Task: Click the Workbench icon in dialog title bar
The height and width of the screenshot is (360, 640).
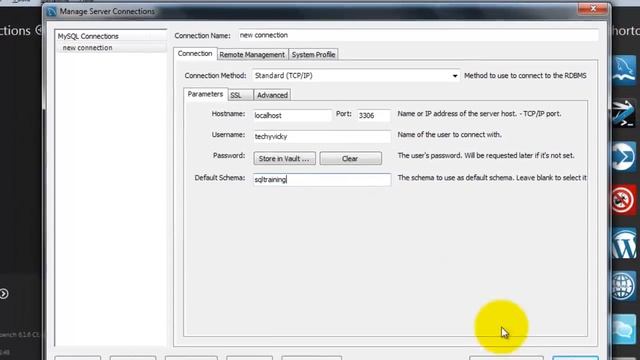Action: pyautogui.click(x=52, y=11)
